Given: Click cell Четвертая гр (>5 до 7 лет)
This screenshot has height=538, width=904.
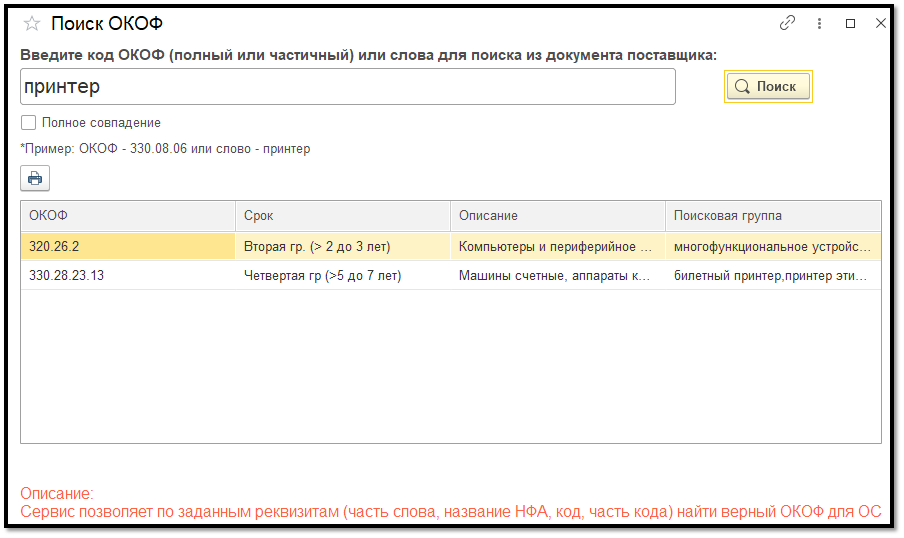Looking at the screenshot, I should (x=343, y=276).
